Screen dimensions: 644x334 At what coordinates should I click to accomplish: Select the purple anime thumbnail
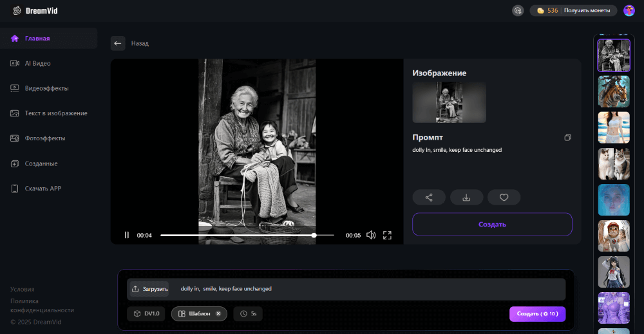click(x=614, y=308)
